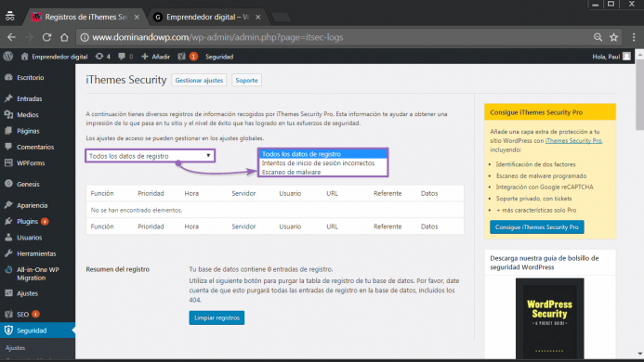Click the Limpiar registros button
The height and width of the screenshot is (362, 644).
click(x=217, y=317)
